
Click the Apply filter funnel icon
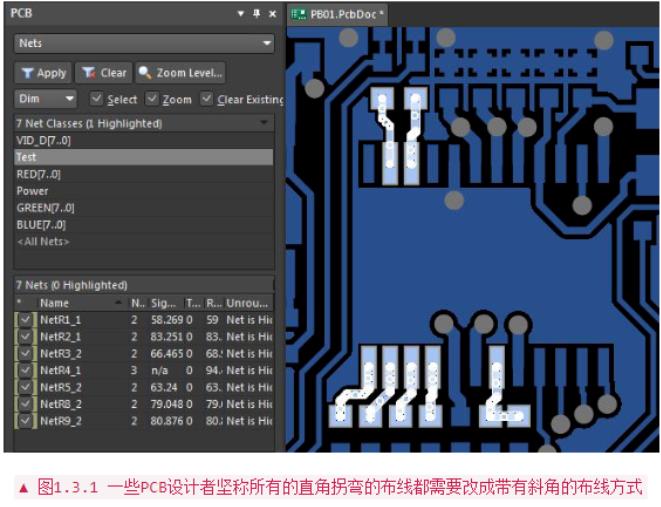pos(27,73)
